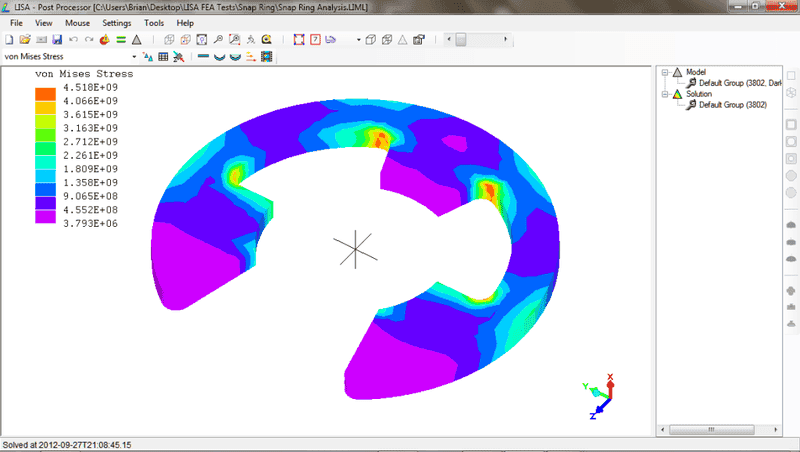Image resolution: width=800 pixels, height=452 pixels.
Task: Click the legend value 9.065E+08
Action: click(90, 196)
